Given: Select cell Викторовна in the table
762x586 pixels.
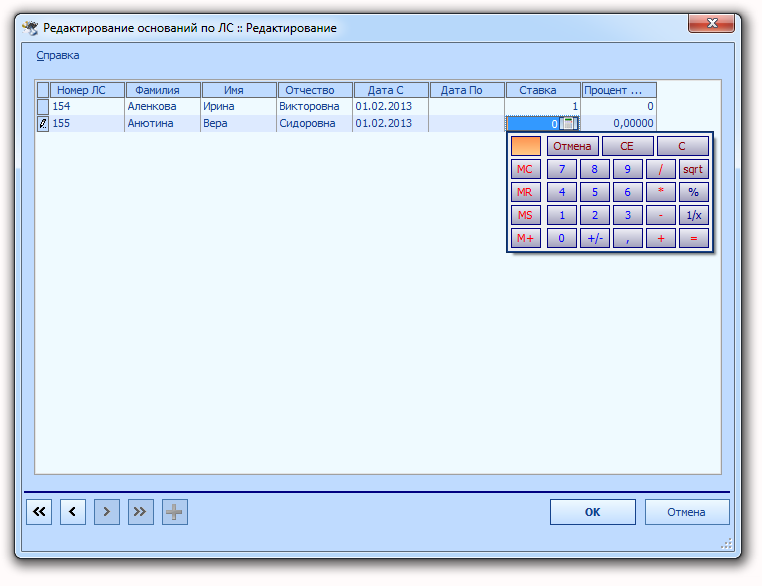Looking at the screenshot, I should (x=315, y=106).
